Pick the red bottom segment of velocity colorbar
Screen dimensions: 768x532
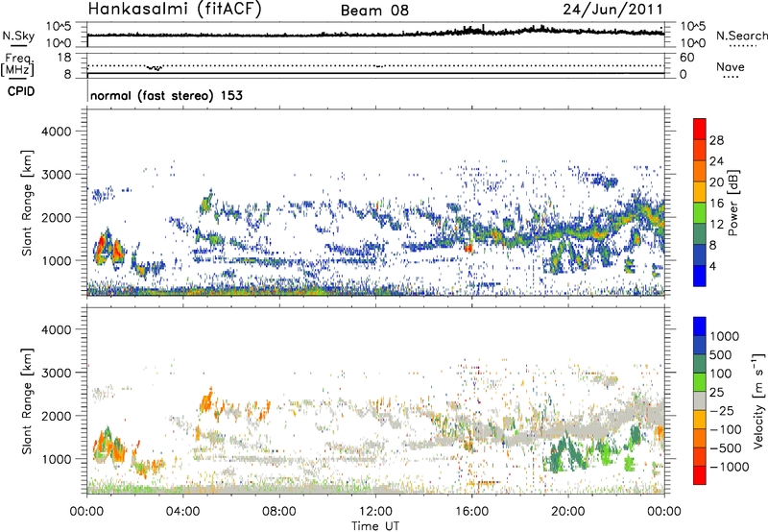pos(700,475)
